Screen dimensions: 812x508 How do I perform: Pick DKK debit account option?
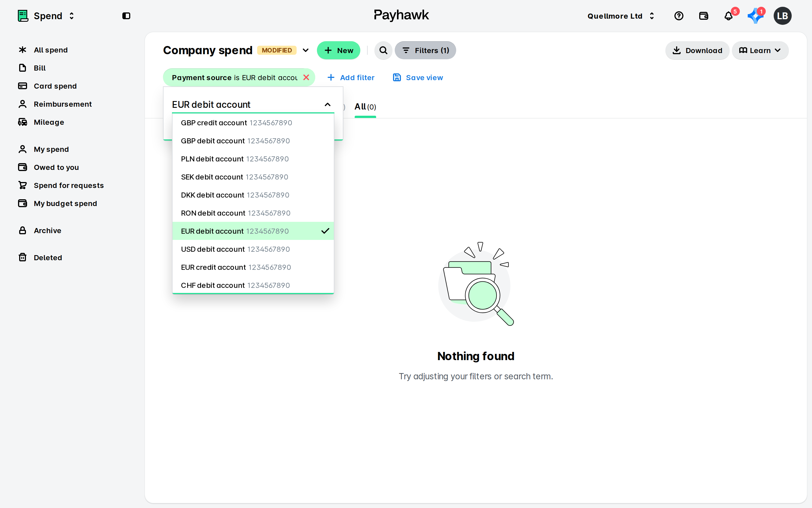tap(253, 195)
